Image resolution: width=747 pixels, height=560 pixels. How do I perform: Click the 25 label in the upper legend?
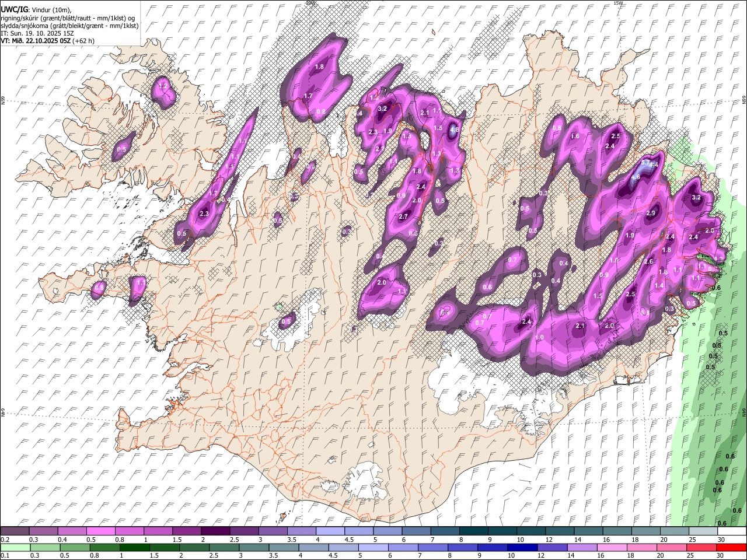(692, 540)
